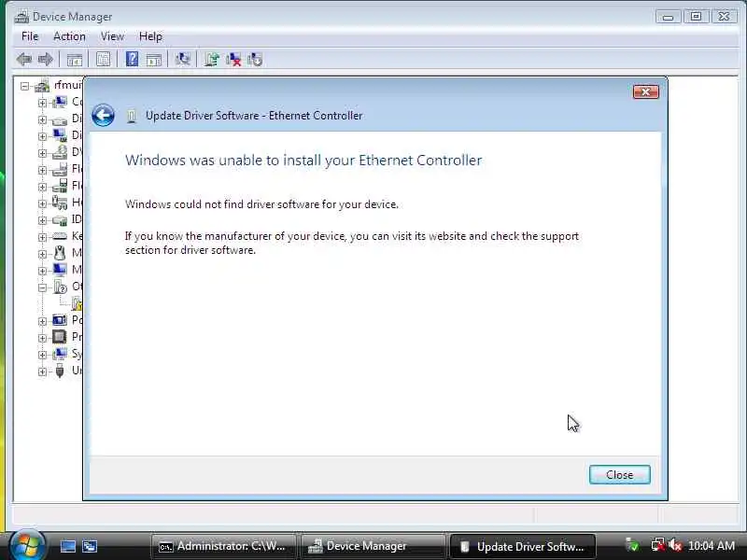Collapse the Other devices tree node
Viewport: 747px width, 560px height.
42,287
